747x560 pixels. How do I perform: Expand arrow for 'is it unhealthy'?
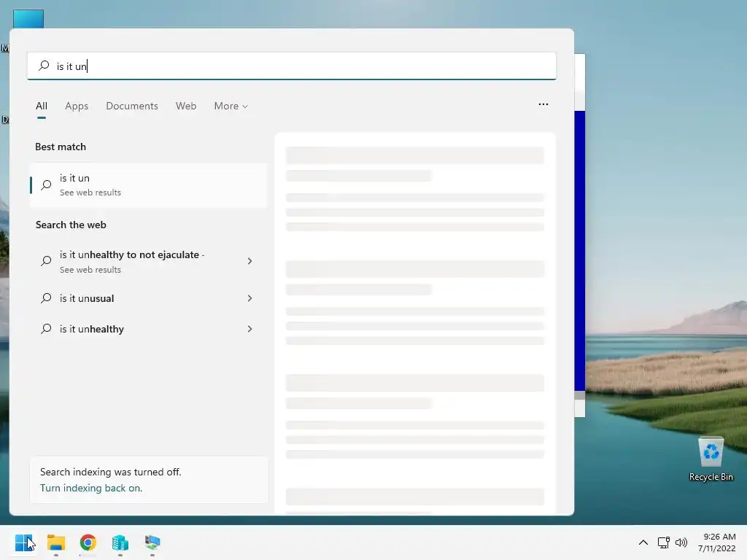pyautogui.click(x=249, y=329)
